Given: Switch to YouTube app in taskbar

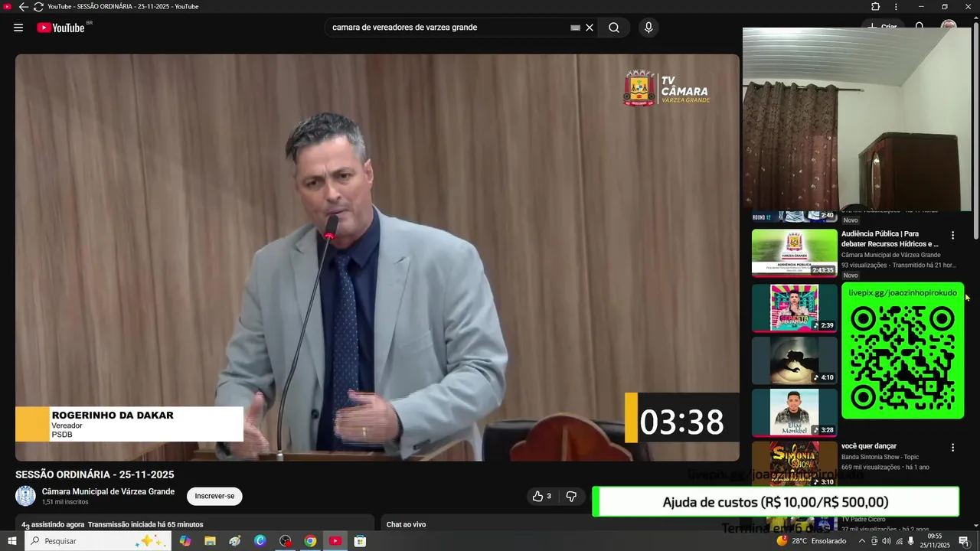Looking at the screenshot, I should [335, 541].
